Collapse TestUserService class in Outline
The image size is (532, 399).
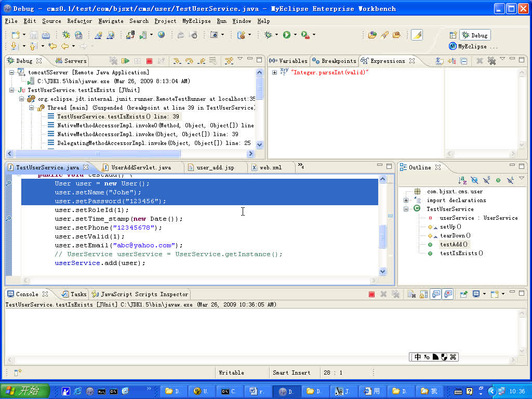click(406, 209)
